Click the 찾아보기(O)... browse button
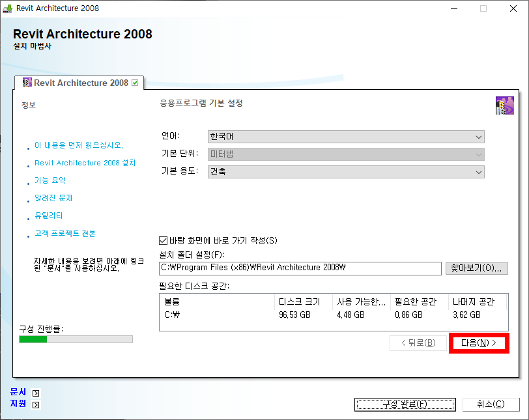This screenshot has height=420, width=529. pyautogui.click(x=477, y=268)
